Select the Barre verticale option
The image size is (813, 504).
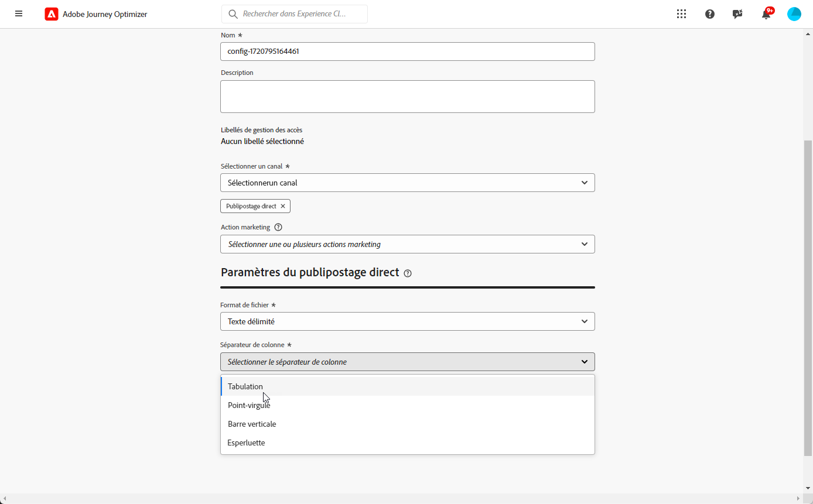click(252, 424)
